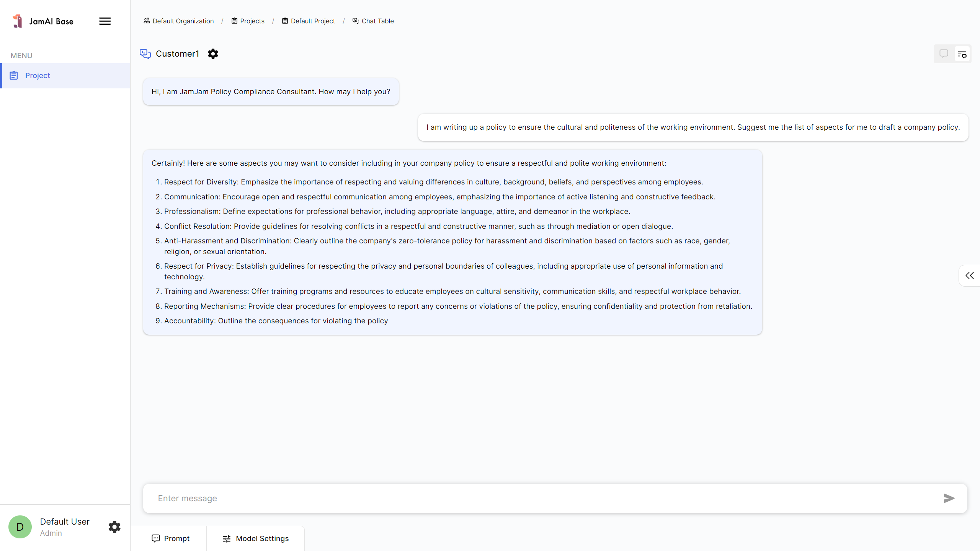Collapse the sidebar with the hamburger icon

(105, 21)
